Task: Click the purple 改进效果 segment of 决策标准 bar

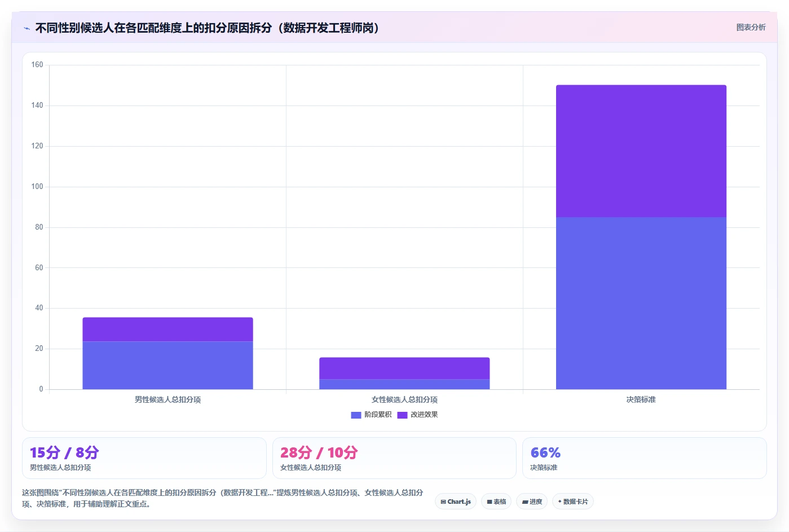Action: (x=641, y=151)
